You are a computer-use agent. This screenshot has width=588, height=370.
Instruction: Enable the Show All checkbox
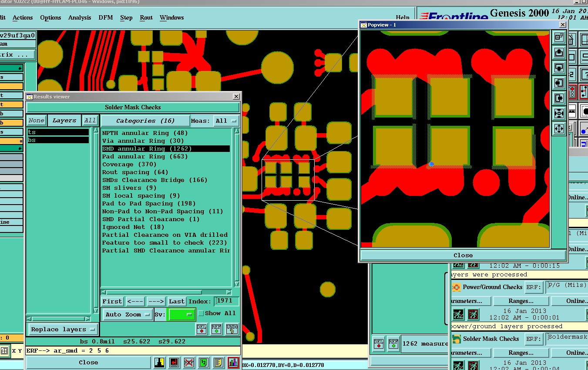tap(201, 313)
